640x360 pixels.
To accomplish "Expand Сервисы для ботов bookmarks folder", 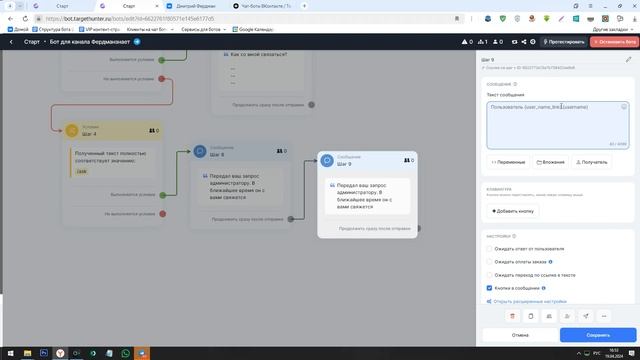I will coord(203,29).
